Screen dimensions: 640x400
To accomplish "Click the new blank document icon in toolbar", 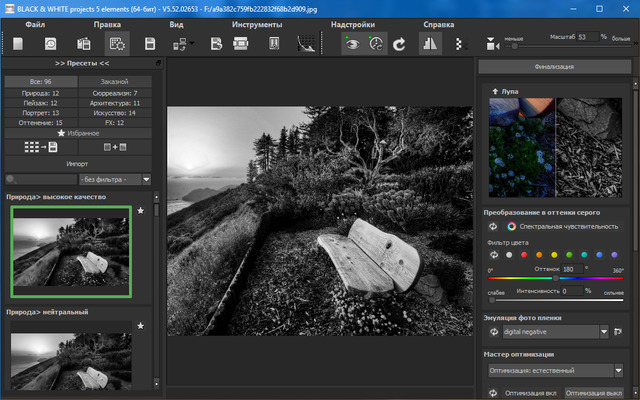I will tap(18, 44).
